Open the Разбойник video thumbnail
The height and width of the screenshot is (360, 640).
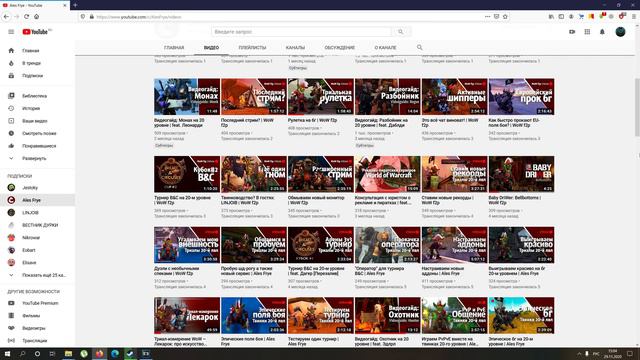(x=388, y=97)
